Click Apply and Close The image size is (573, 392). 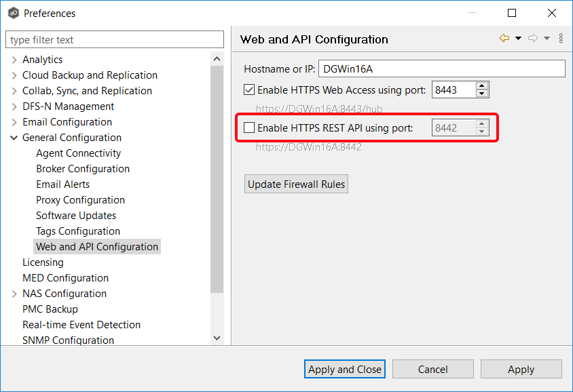coord(344,369)
